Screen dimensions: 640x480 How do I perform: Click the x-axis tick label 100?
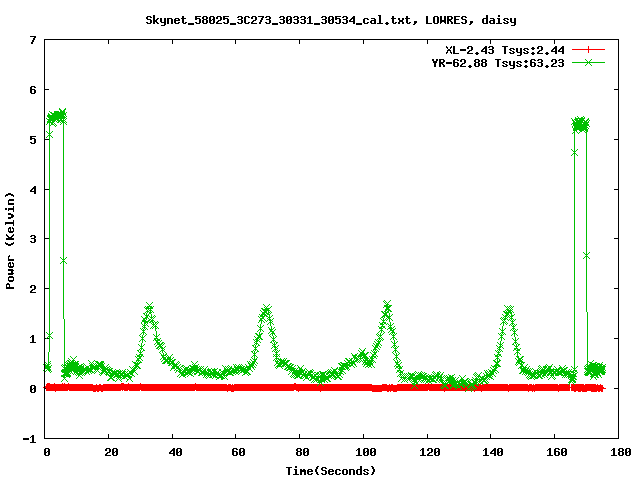coord(365,452)
